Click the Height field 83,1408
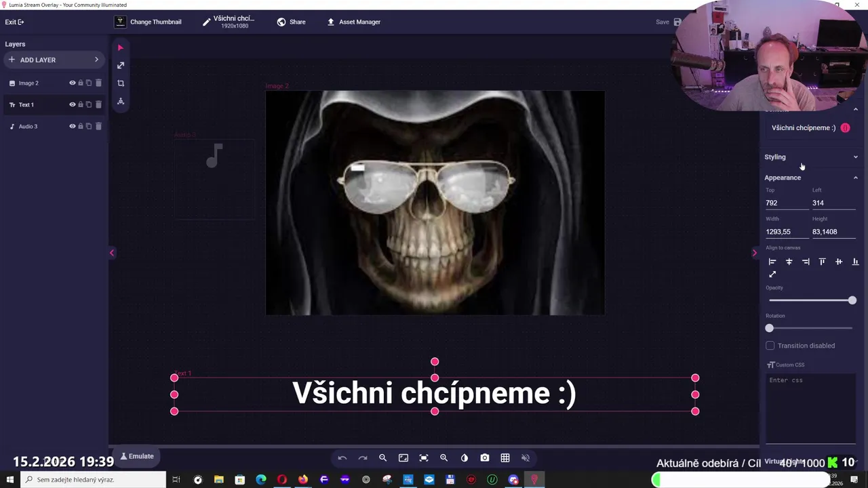Image resolution: width=868 pixels, height=488 pixels. (834, 232)
